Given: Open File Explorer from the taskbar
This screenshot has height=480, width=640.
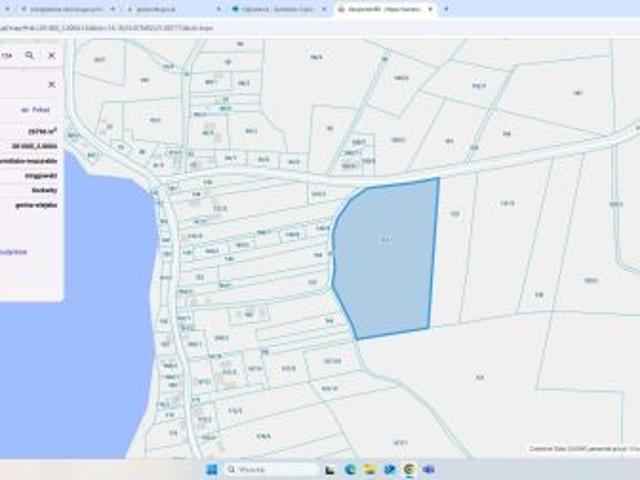Looking at the screenshot, I should pos(371,469).
